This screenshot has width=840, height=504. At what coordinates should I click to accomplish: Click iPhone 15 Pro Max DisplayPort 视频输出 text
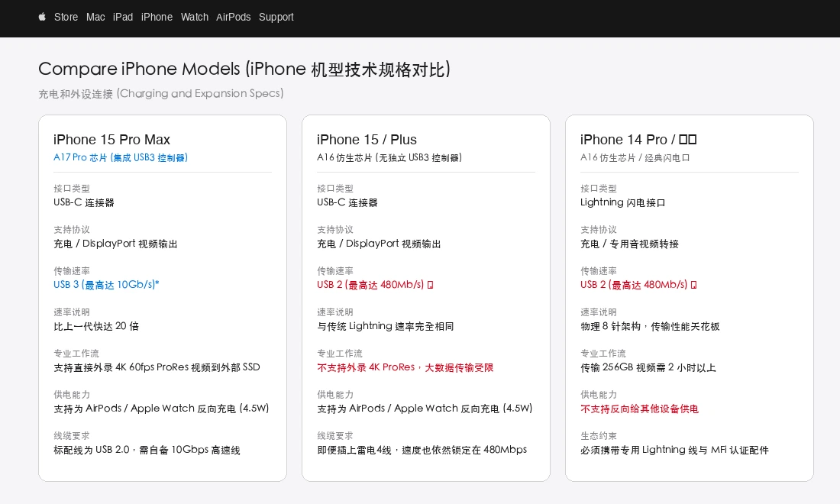click(115, 244)
